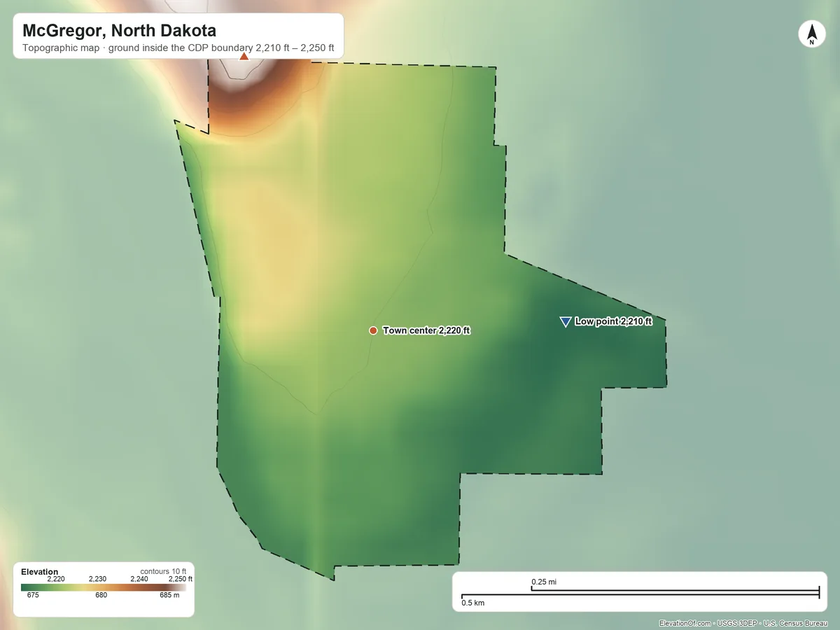Click the '0.25 mi' scale label
Screen dimensions: 840x630
(544, 582)
